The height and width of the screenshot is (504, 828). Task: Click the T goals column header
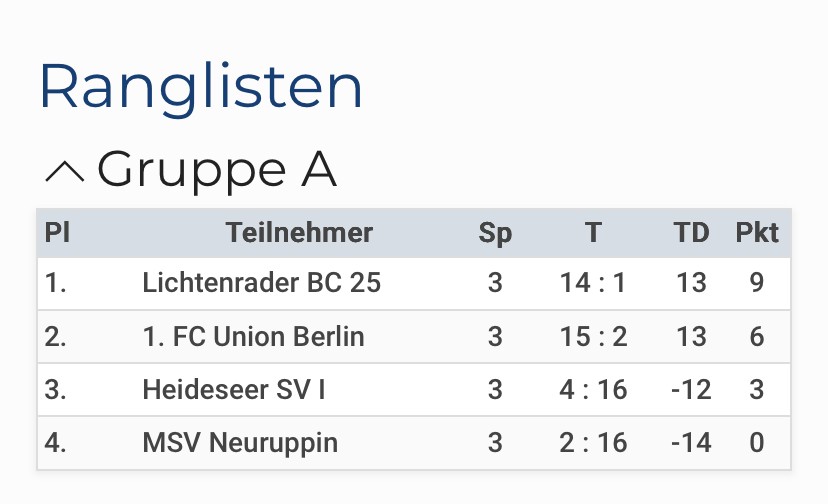coord(593,233)
